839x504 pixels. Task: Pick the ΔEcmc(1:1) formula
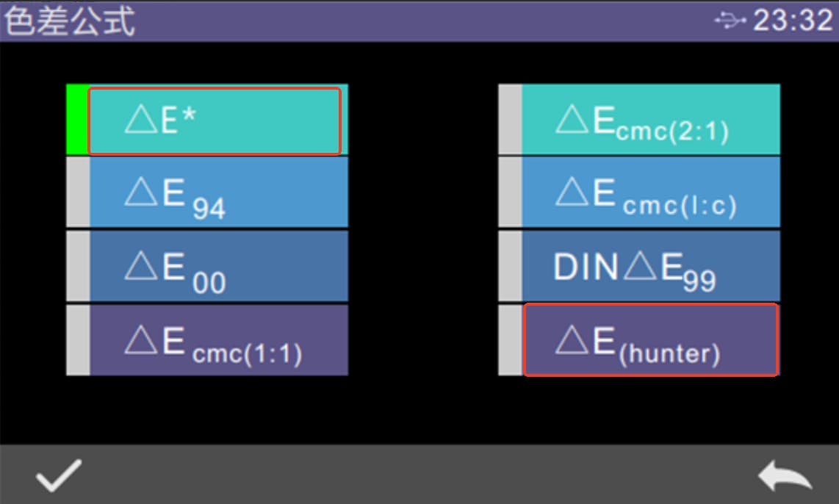pos(218,340)
